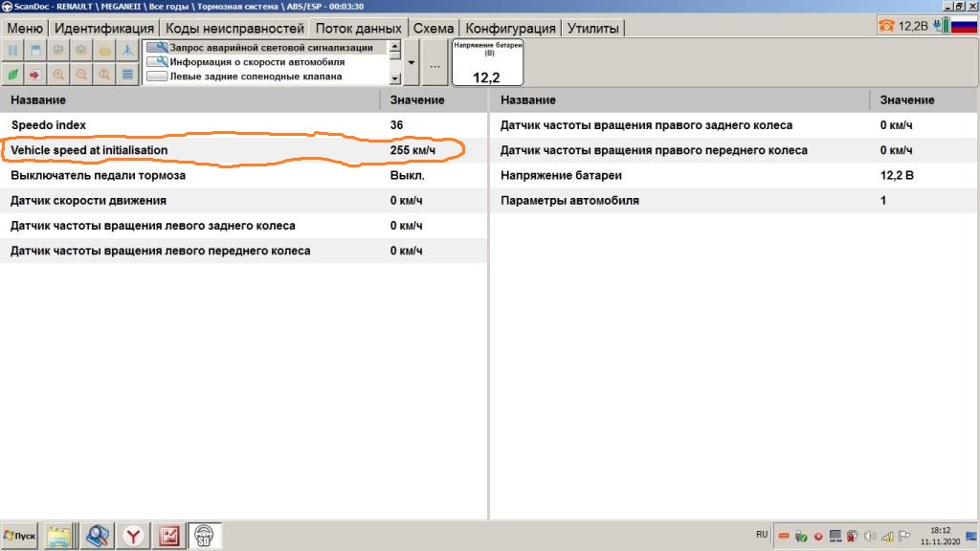The height and width of the screenshot is (551, 980).
Task: Expand the command list dropdown arrow
Action: 412,63
